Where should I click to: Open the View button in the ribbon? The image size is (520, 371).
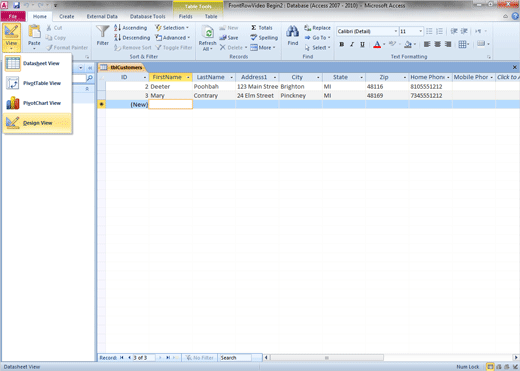pyautogui.click(x=11, y=37)
